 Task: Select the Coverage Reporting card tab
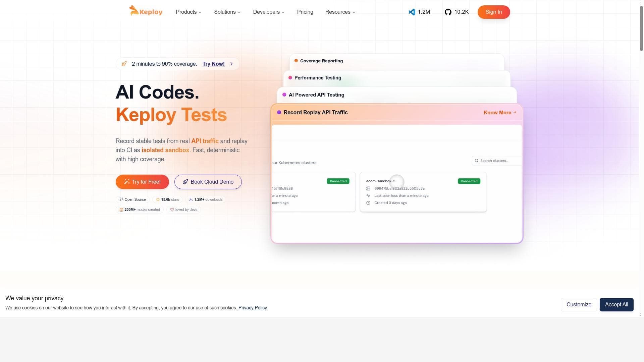coord(397,62)
